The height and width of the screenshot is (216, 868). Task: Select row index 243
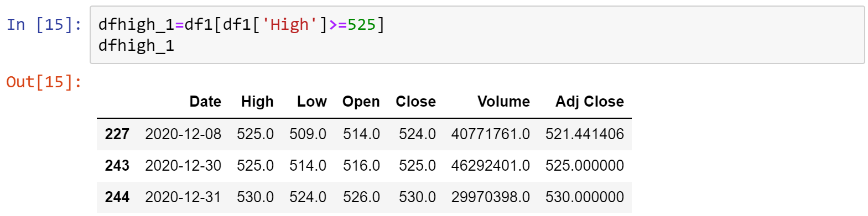point(117,166)
